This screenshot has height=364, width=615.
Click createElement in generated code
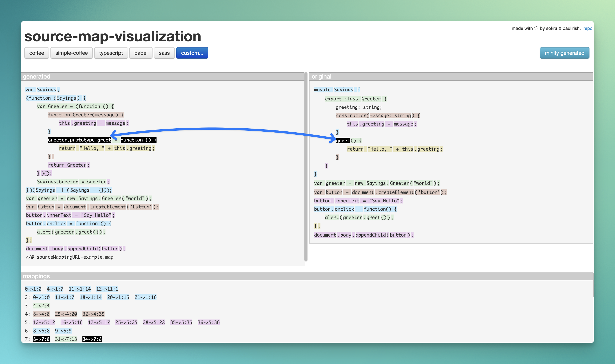click(108, 207)
